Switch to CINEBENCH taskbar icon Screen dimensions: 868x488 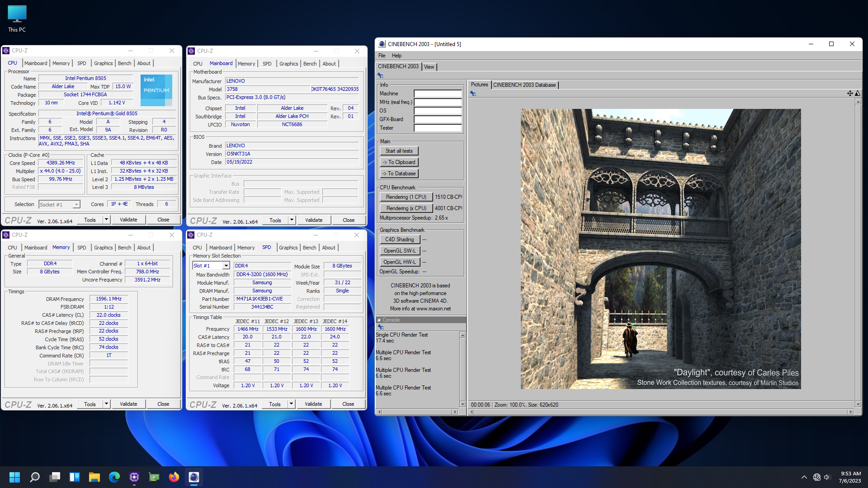(x=194, y=477)
